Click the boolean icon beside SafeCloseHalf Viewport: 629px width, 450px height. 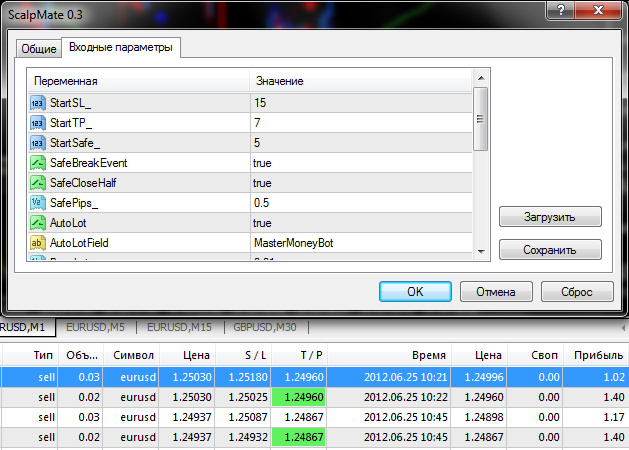coord(38,183)
